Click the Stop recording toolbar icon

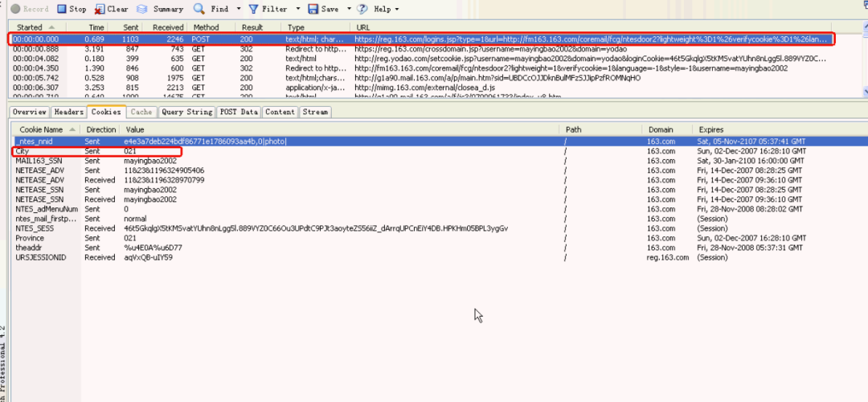tap(62, 9)
